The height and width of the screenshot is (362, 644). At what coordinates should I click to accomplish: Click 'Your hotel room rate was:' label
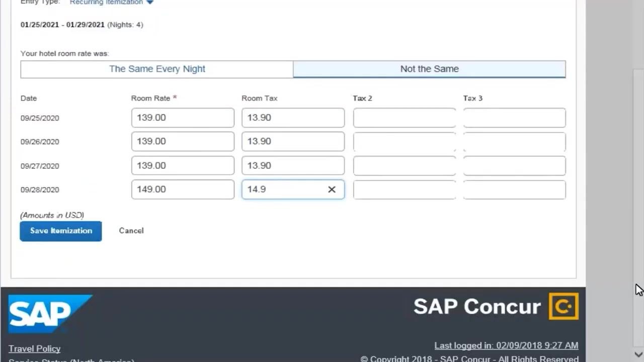(x=64, y=53)
